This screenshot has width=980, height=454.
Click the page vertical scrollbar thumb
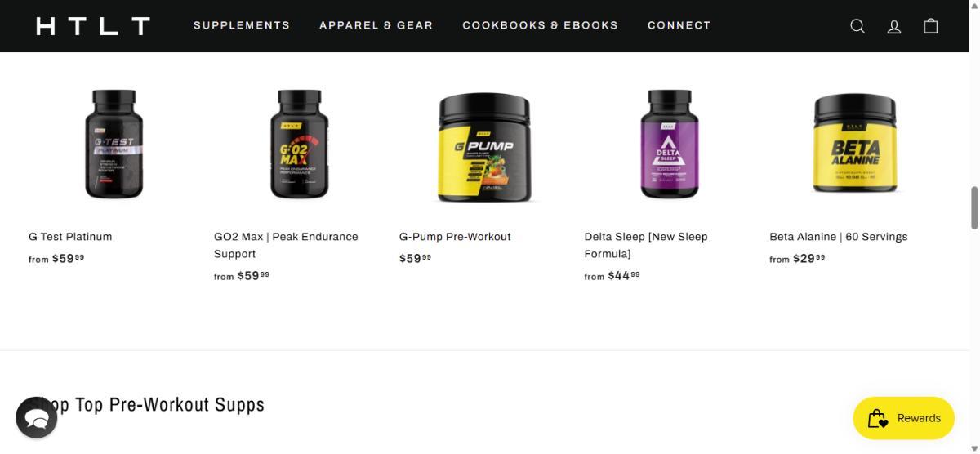(974, 207)
